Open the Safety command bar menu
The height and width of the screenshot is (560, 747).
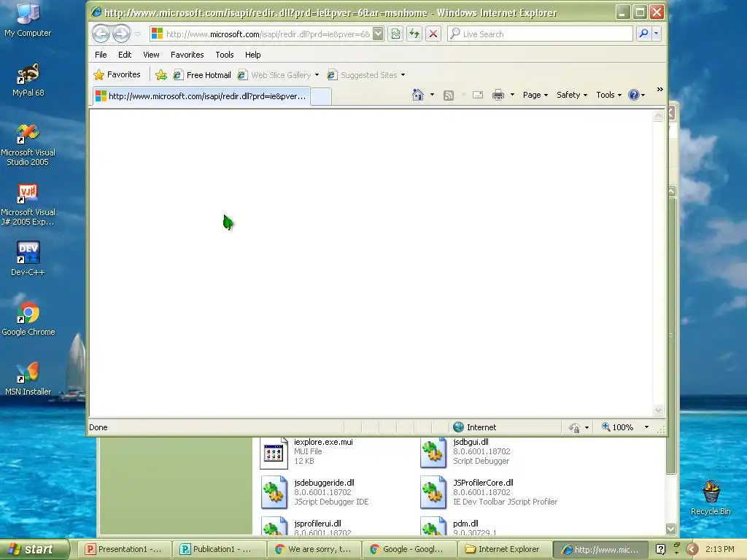[x=572, y=95]
